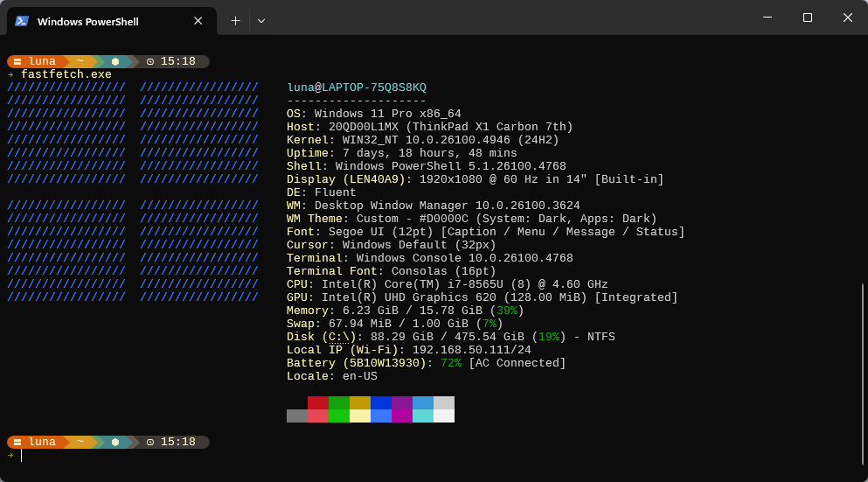
Task: Maximize the terminal window
Action: pyautogui.click(x=808, y=17)
